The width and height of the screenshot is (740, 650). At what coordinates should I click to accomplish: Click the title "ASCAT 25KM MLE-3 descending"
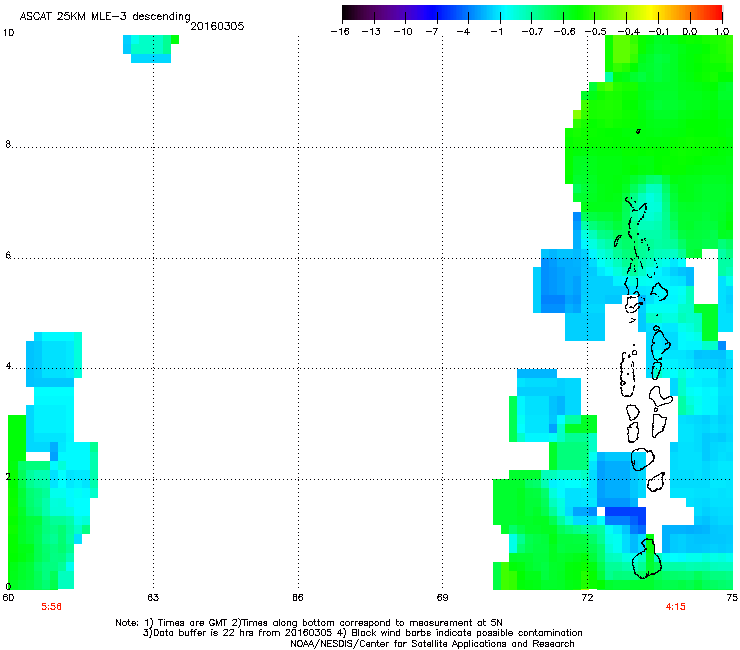tap(105, 16)
